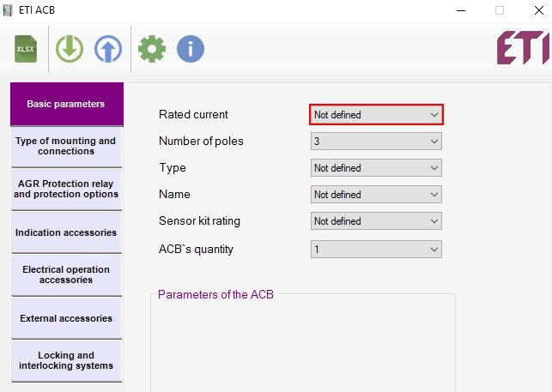Open the Rated current dropdown
The image size is (552, 392).
pos(376,115)
